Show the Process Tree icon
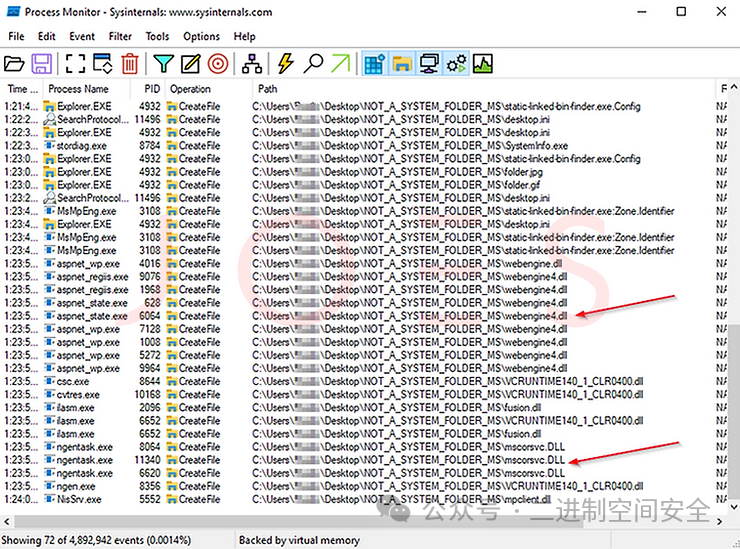Viewport: 740px width, 549px height. [252, 64]
